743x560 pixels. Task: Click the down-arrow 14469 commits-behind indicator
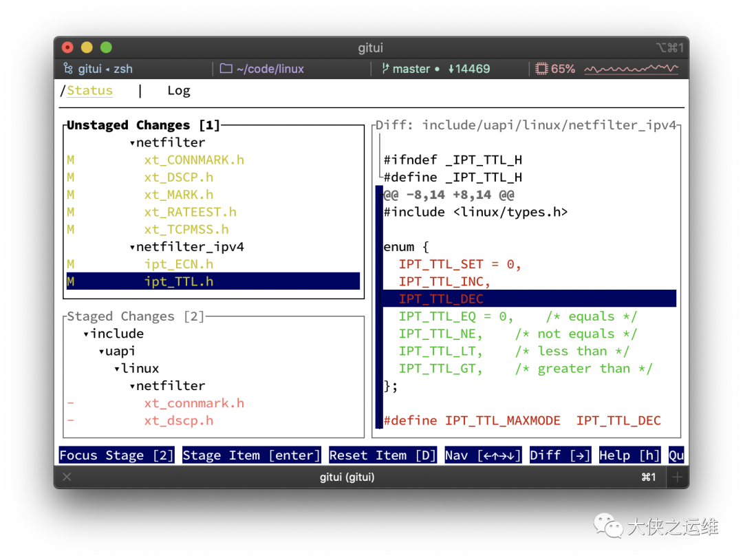click(x=469, y=69)
